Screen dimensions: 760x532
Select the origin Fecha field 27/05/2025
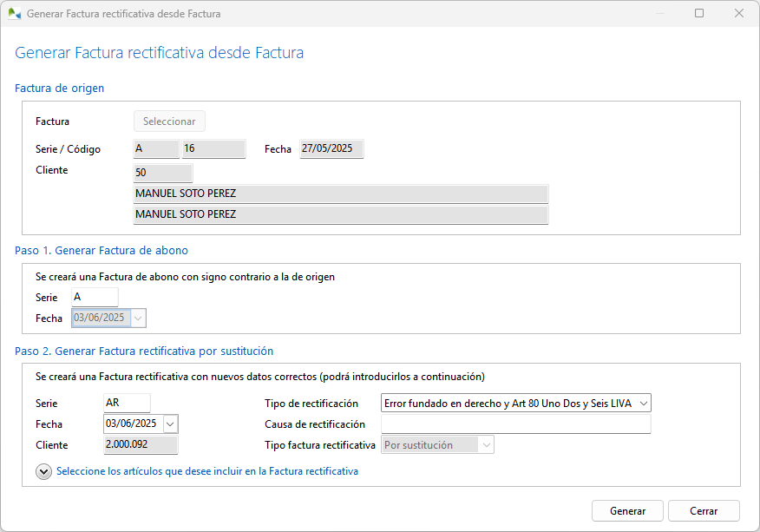coord(331,149)
